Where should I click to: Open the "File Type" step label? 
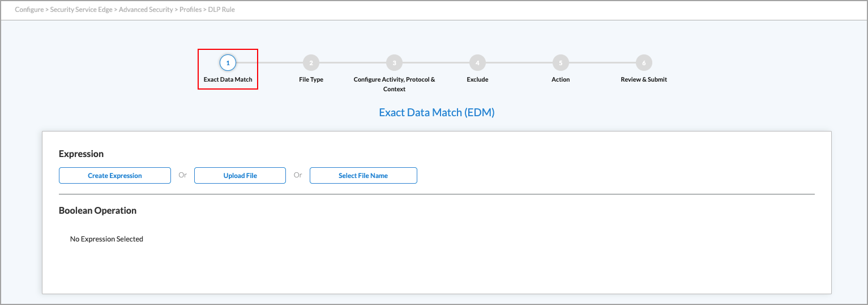point(311,79)
